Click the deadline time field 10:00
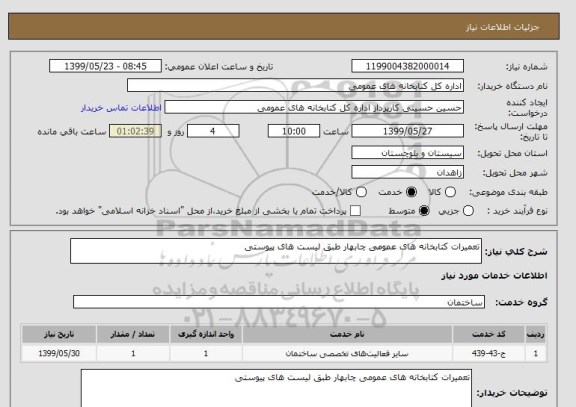This screenshot has width=576, height=407. pyautogui.click(x=294, y=131)
